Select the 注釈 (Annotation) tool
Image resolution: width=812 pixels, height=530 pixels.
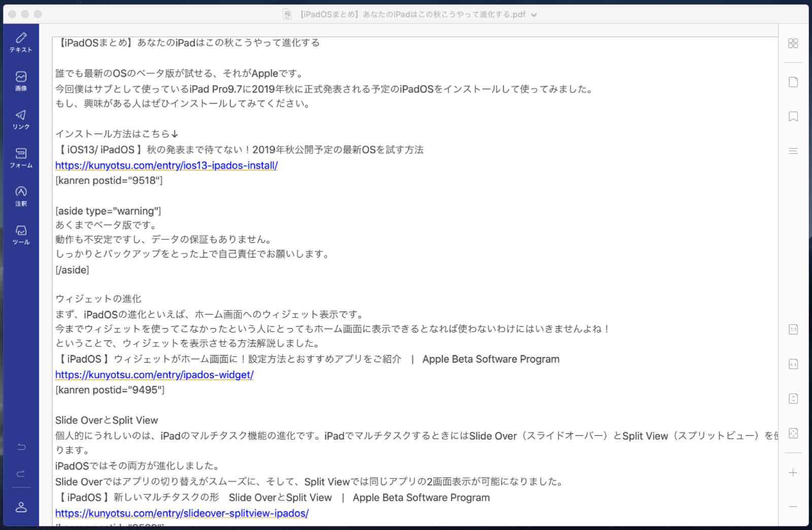(21, 196)
